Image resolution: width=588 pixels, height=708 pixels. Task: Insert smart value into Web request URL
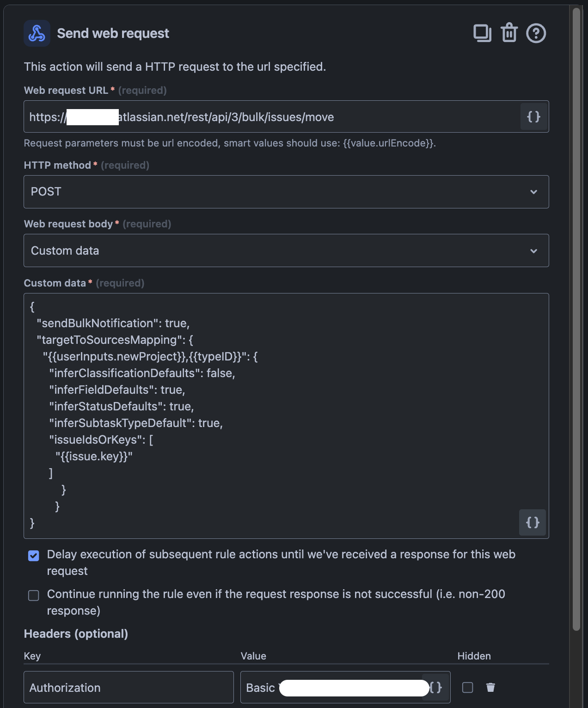pyautogui.click(x=533, y=117)
